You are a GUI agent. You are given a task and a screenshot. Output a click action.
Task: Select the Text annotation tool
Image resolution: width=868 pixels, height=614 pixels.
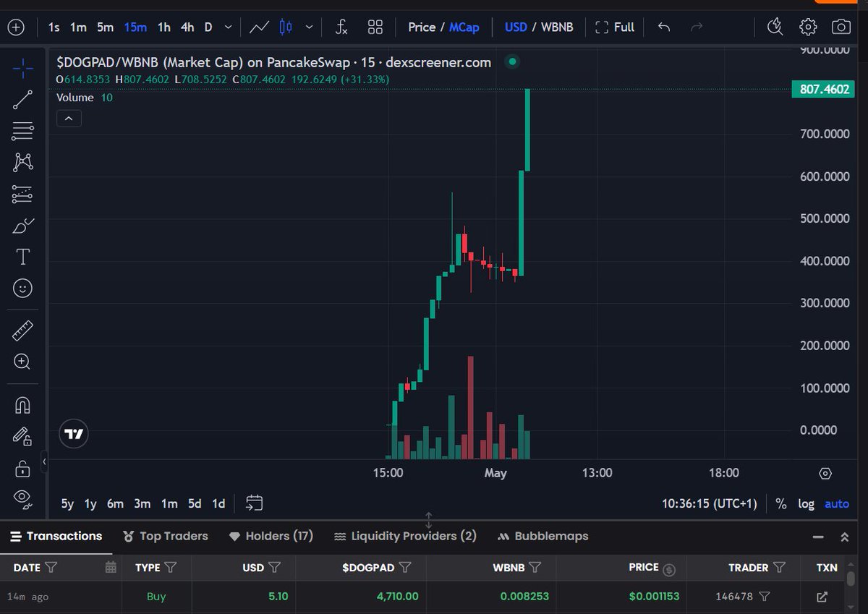22,257
